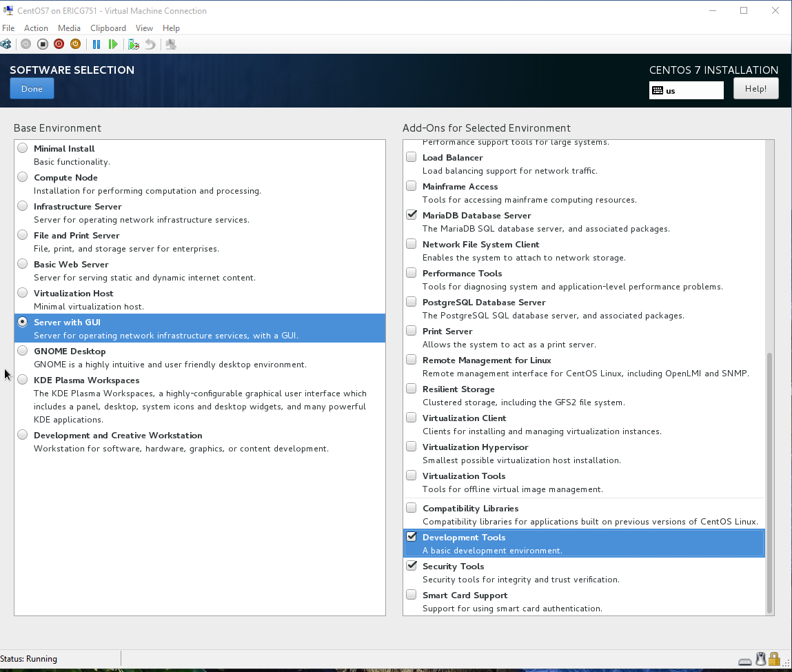Click Add-Ons for Selected Environment heading
792x672 pixels.
[487, 128]
